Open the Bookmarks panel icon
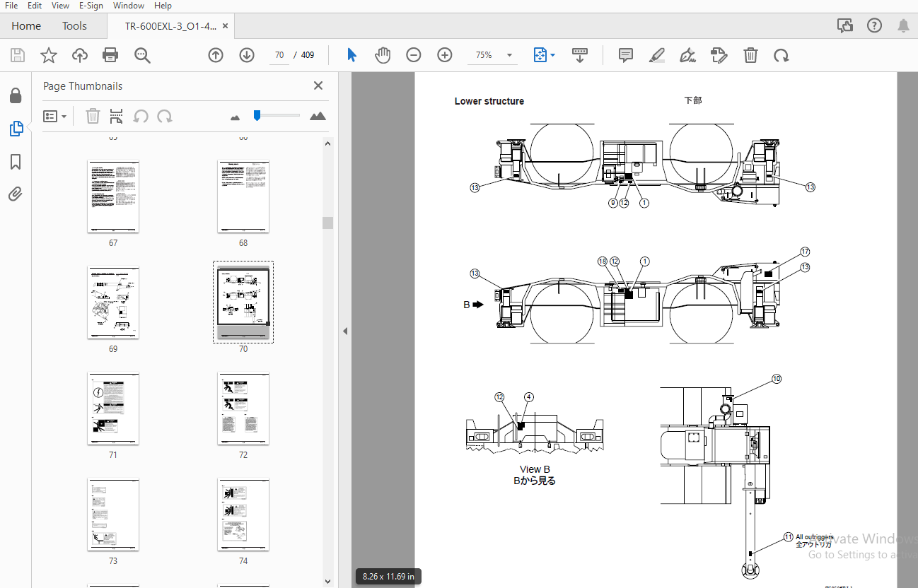This screenshot has height=588, width=918. pos(16,163)
